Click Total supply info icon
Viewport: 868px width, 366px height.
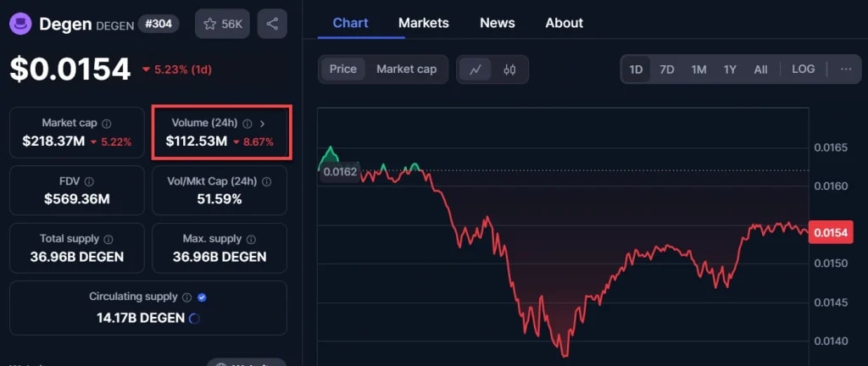(x=108, y=240)
